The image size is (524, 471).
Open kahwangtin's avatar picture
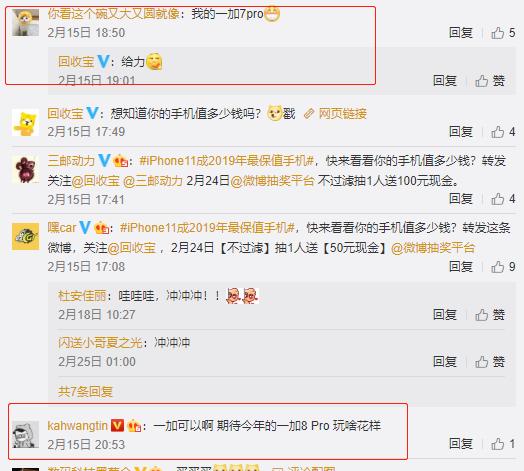[25, 434]
